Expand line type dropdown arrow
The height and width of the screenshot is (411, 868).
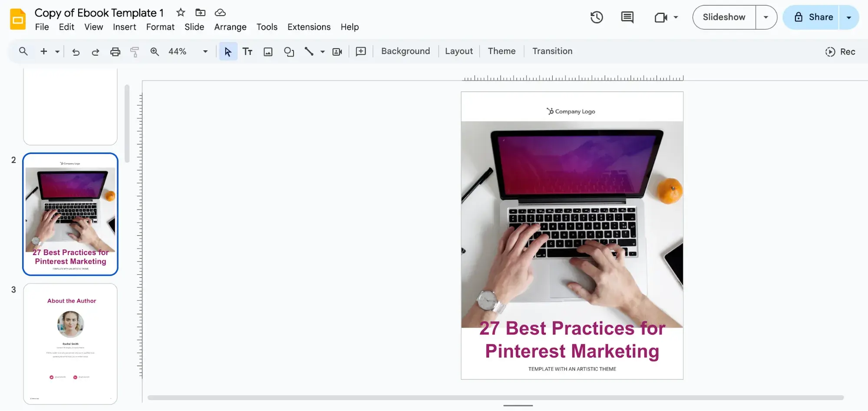[322, 52]
